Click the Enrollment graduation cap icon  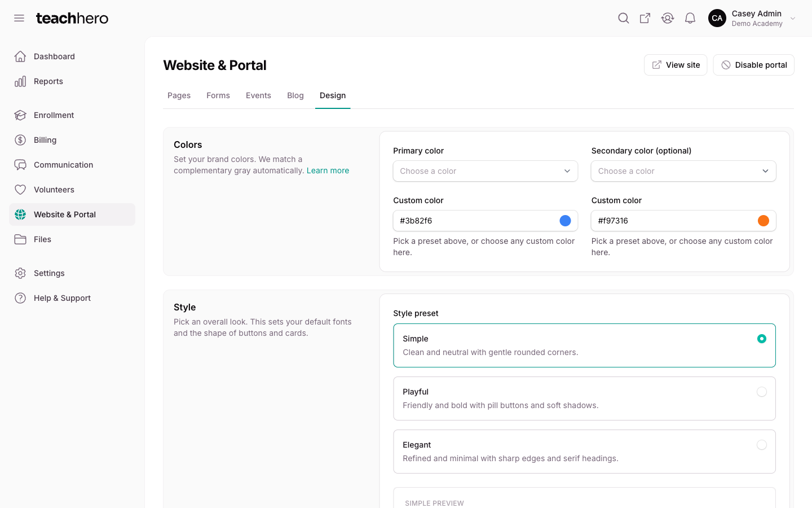click(20, 115)
